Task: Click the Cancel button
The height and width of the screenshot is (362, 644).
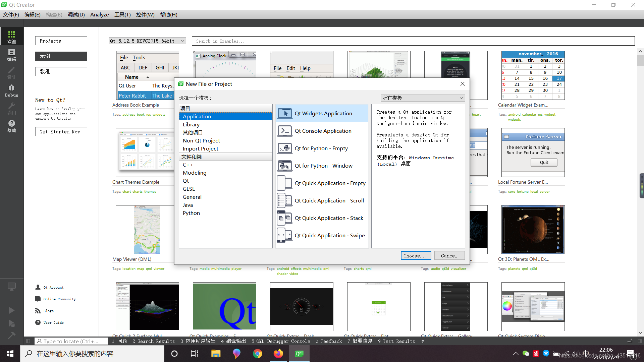Action: pyautogui.click(x=448, y=255)
